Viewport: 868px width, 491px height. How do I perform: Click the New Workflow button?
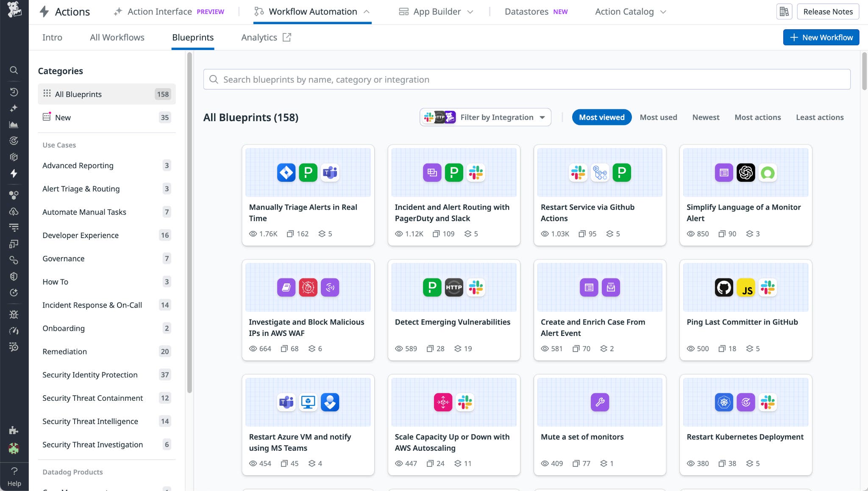coord(821,37)
